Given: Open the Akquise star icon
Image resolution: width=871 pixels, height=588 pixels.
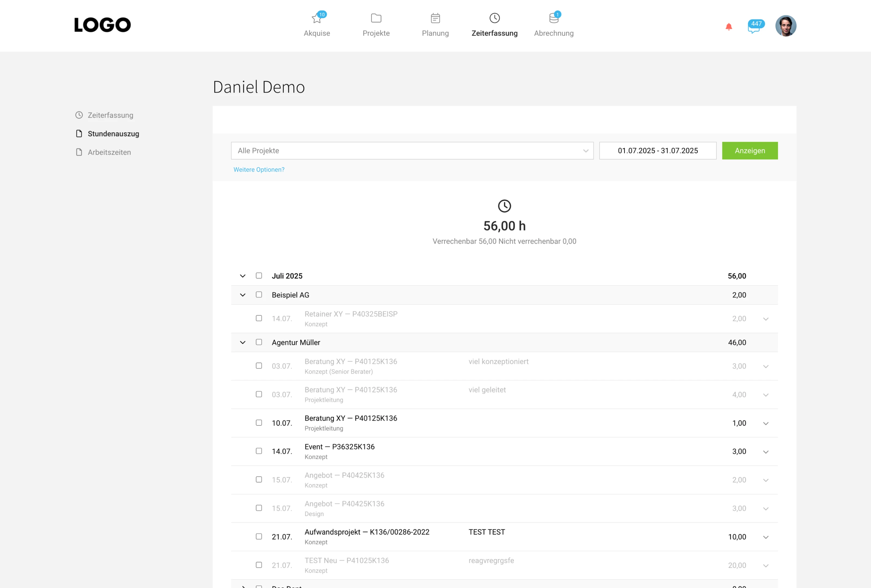Looking at the screenshot, I should pyautogui.click(x=317, y=18).
